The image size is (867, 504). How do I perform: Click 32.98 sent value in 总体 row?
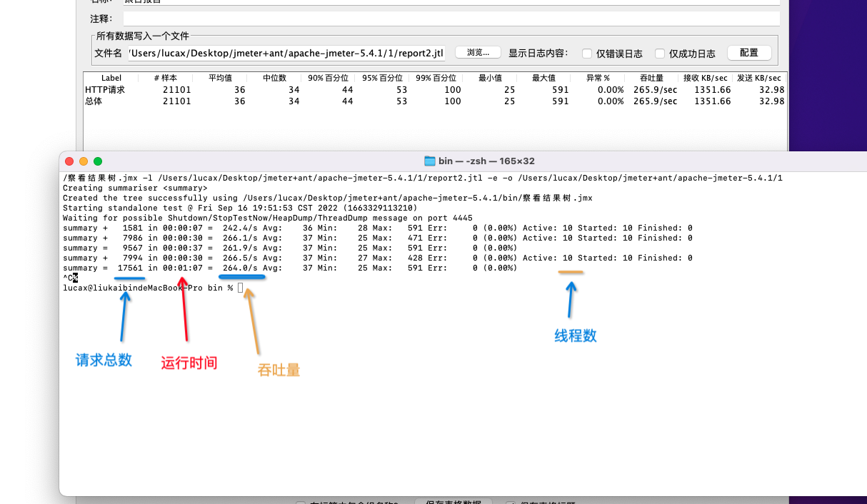[x=773, y=101]
